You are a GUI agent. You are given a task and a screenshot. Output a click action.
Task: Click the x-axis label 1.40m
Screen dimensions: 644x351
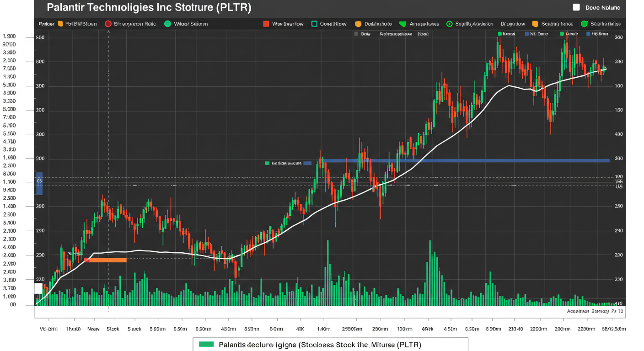pos(323,329)
